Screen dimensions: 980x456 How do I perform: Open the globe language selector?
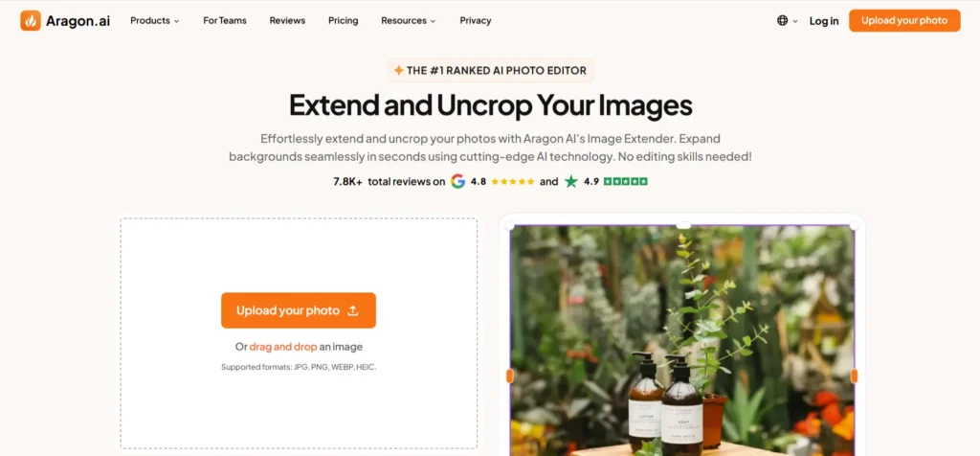(783, 21)
